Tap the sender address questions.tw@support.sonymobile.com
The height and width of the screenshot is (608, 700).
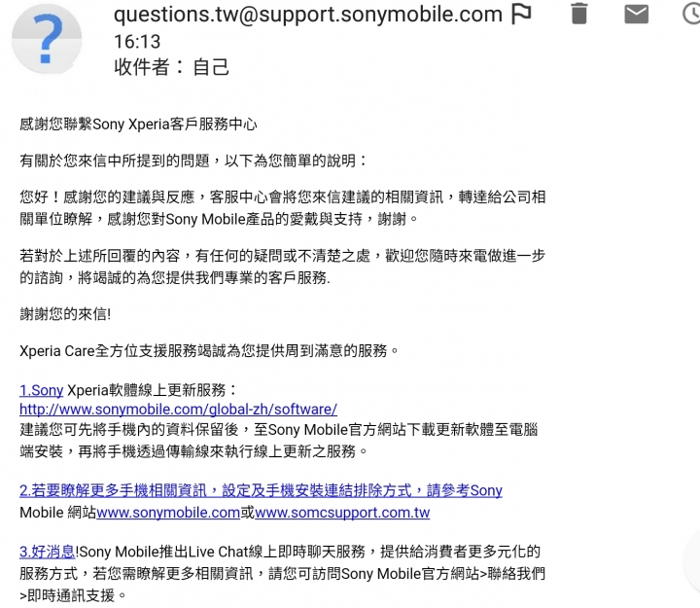[308, 15]
